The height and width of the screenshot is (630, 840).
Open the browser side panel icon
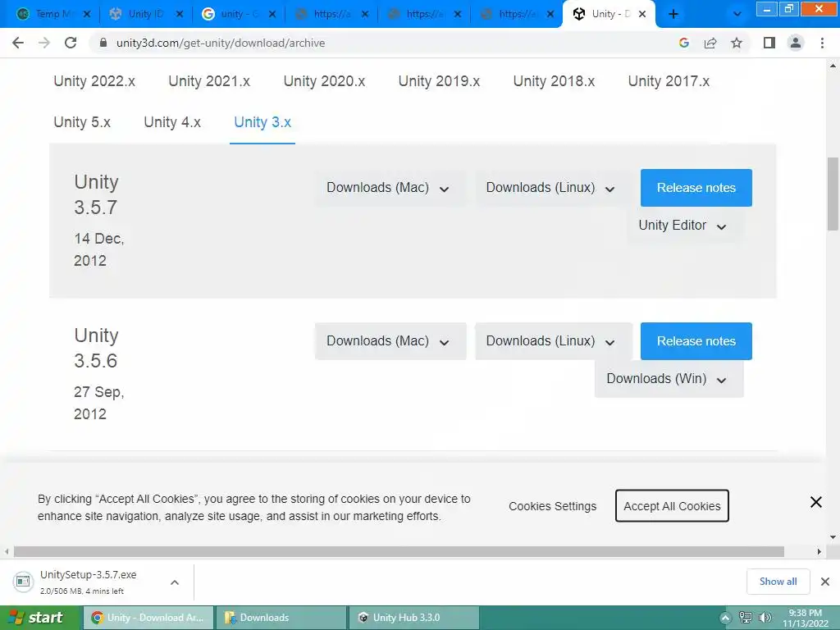[769, 43]
